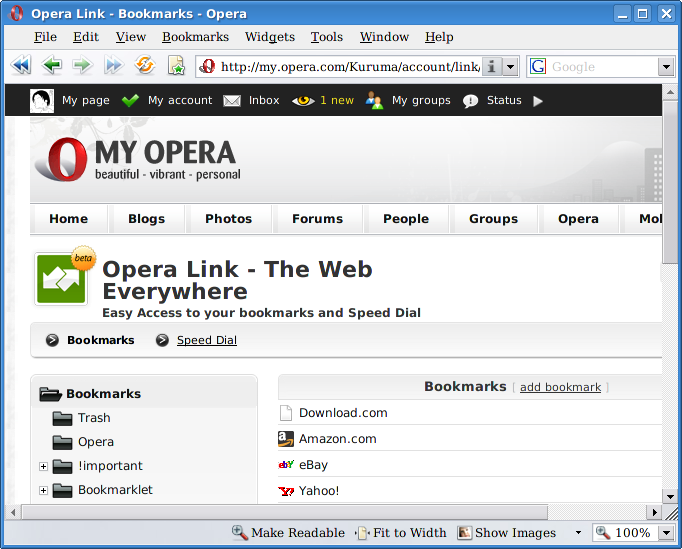This screenshot has width=682, height=549.
Task: Open the Download.com bookmark
Action: tap(343, 413)
